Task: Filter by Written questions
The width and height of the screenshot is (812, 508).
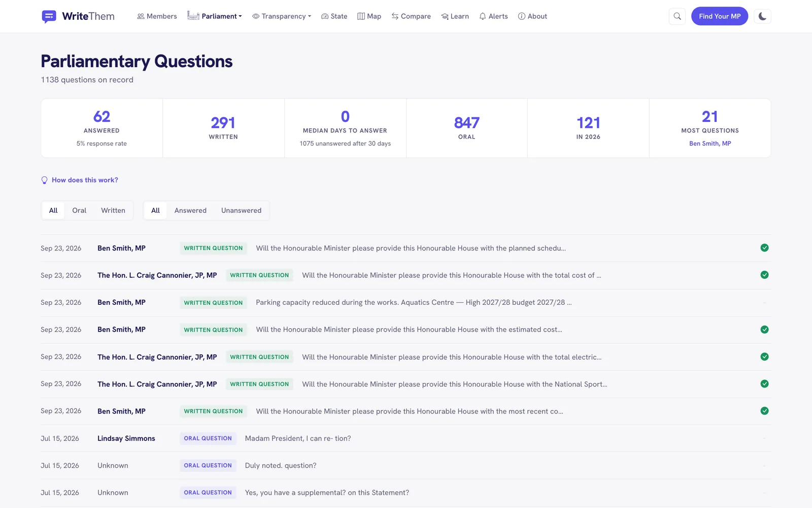Action: (113, 210)
